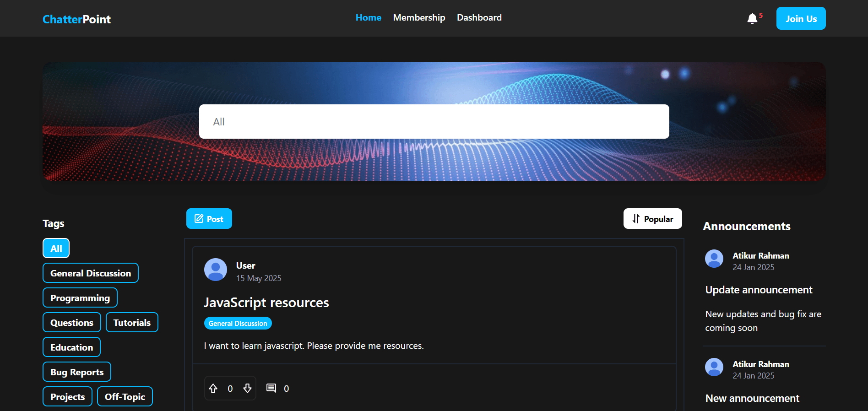Open the Membership nav item
Screen dimensions: 868x411
tap(419, 18)
